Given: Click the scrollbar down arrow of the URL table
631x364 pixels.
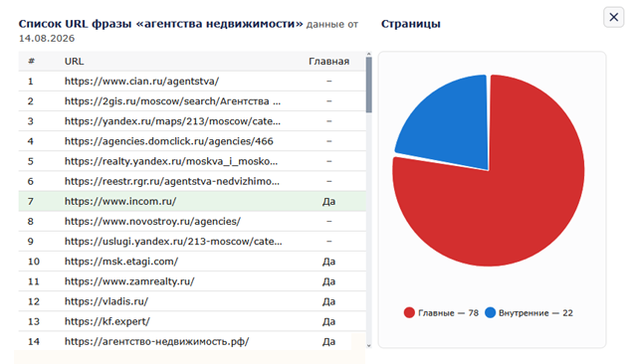Looking at the screenshot, I should click(x=368, y=345).
